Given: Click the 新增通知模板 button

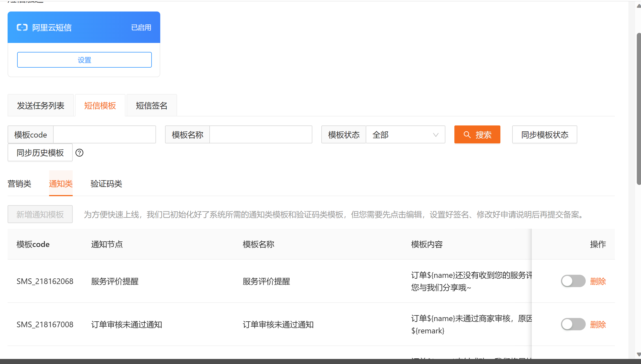Looking at the screenshot, I should click(x=40, y=214).
